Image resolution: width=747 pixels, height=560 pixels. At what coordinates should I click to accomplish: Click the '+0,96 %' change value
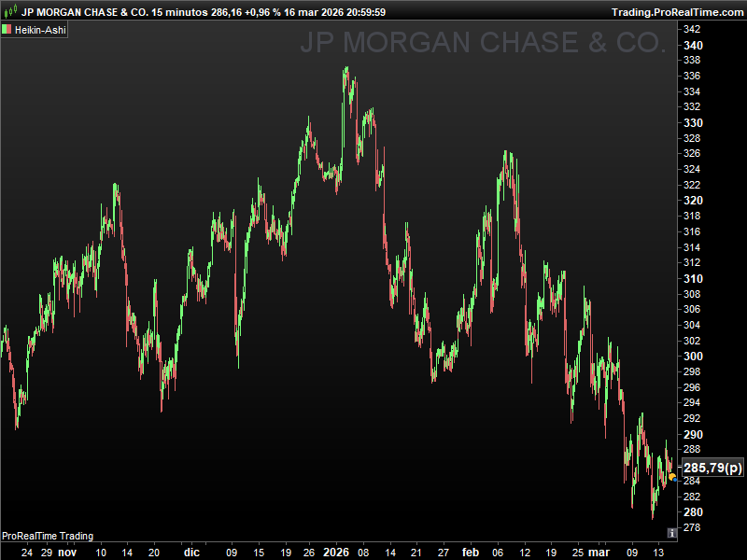pyautogui.click(x=262, y=12)
